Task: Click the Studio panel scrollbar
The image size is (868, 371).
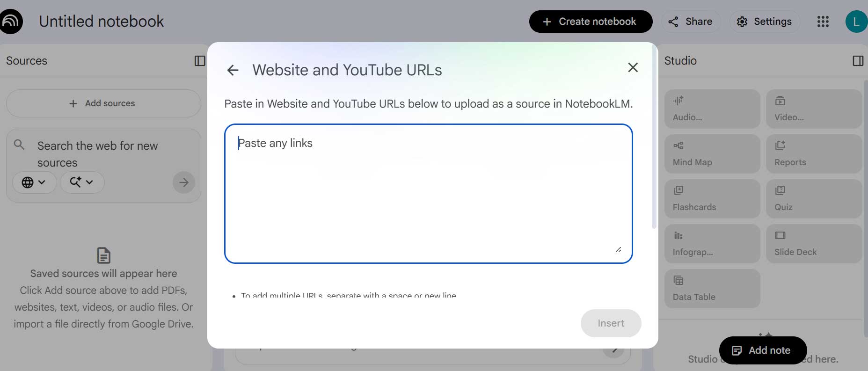Action: click(866, 208)
